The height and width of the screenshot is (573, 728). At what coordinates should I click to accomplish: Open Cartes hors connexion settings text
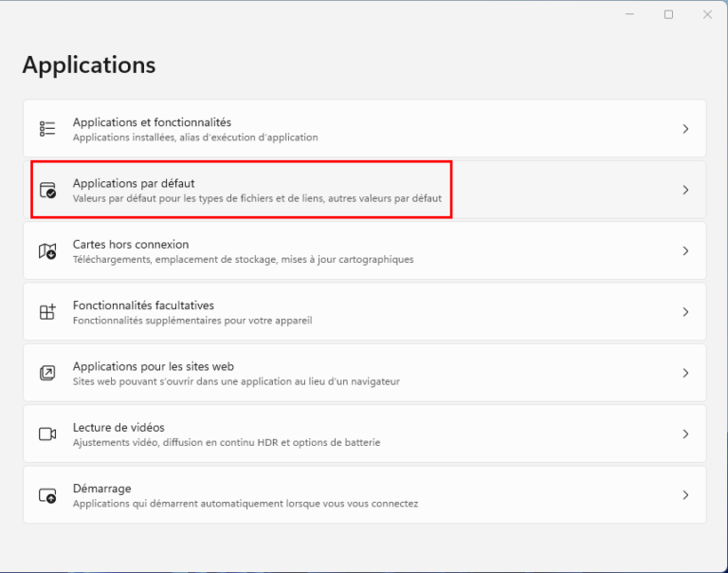click(131, 244)
